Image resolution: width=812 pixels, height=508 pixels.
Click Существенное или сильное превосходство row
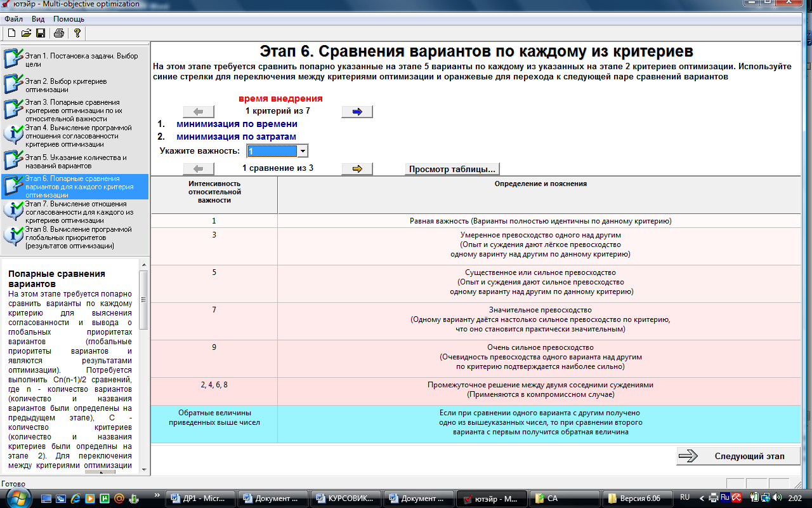click(476, 283)
